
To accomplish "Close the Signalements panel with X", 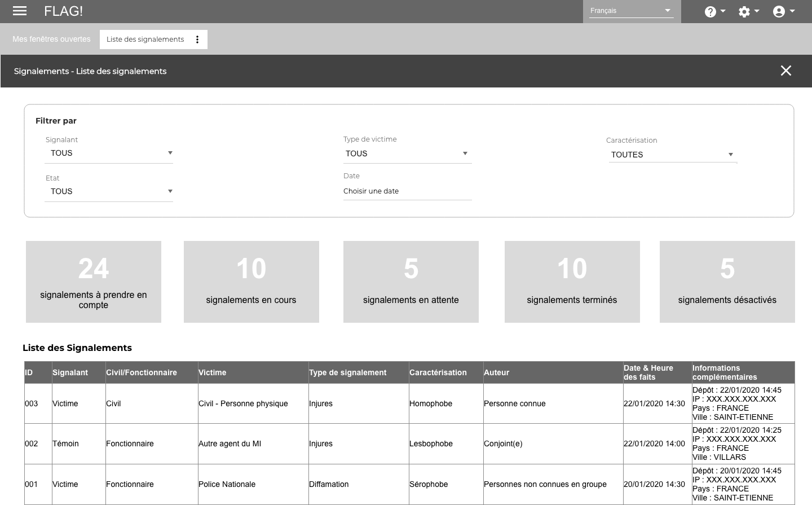I will click(x=785, y=71).
